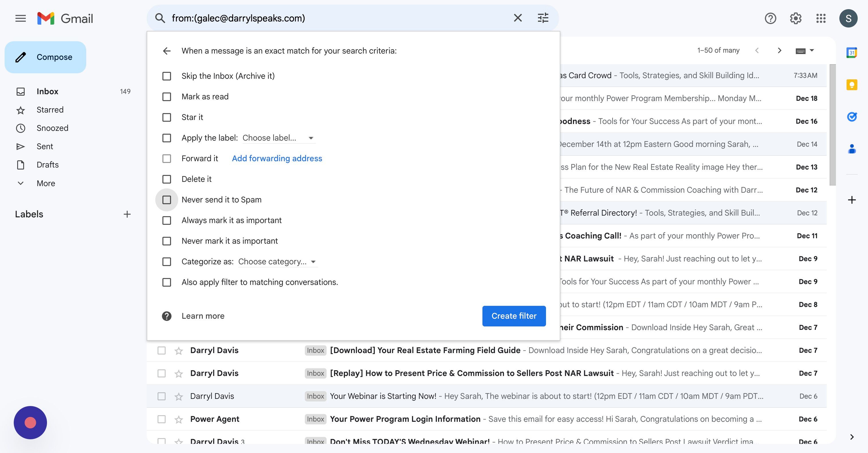Tick Also apply filter to matching conversations
The image size is (868, 453).
tap(167, 282)
